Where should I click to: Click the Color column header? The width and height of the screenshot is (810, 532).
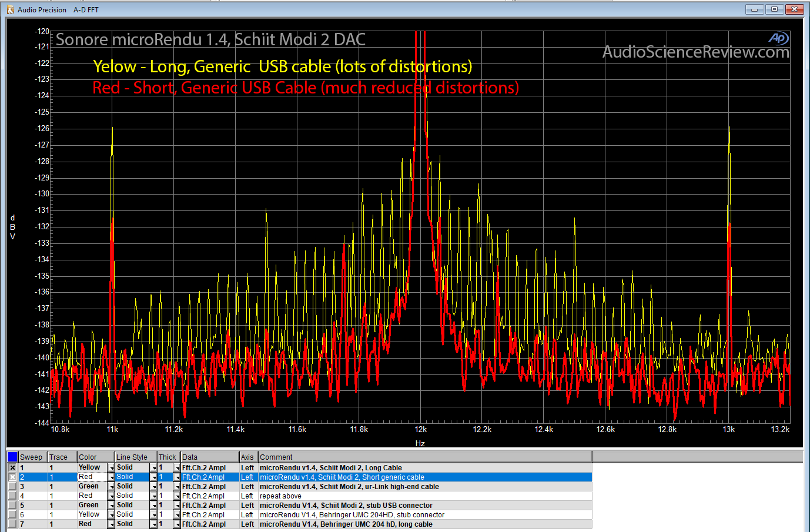[96, 457]
